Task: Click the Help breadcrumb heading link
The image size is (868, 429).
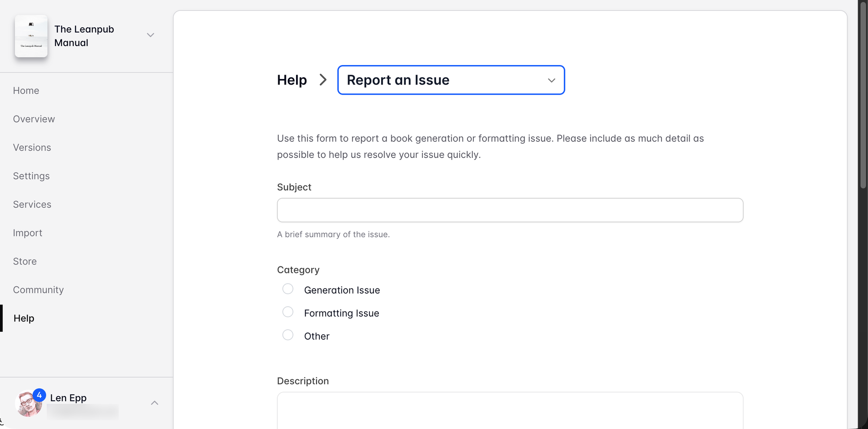Action: tap(292, 80)
